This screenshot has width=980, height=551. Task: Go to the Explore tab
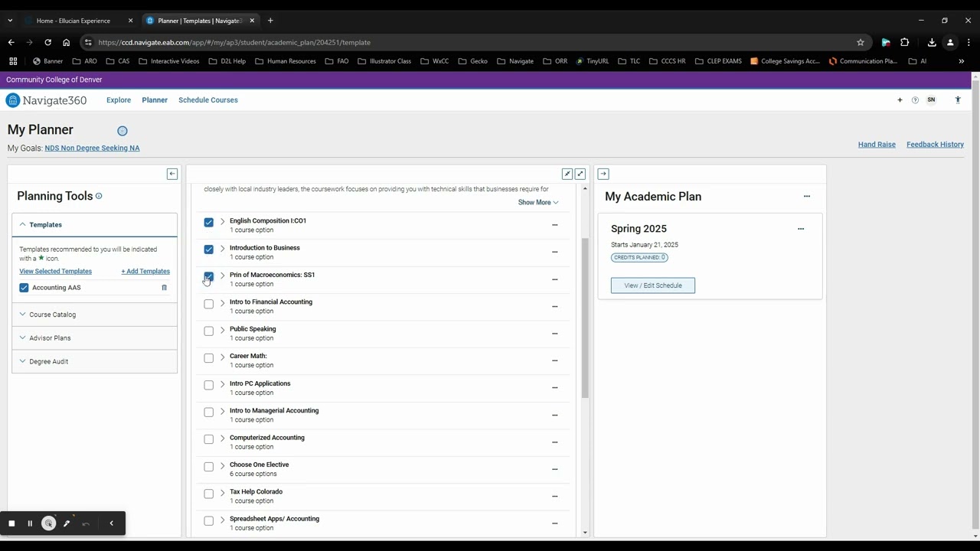pos(119,100)
